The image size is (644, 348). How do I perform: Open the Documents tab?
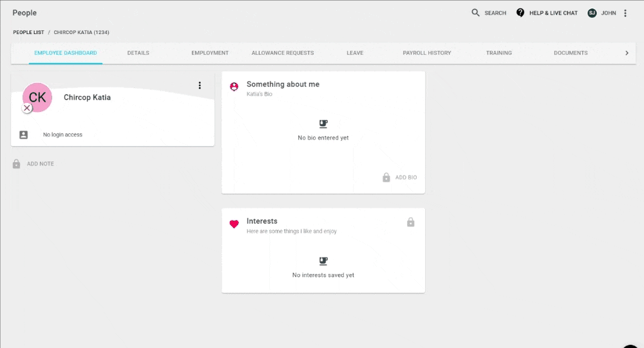[571, 53]
